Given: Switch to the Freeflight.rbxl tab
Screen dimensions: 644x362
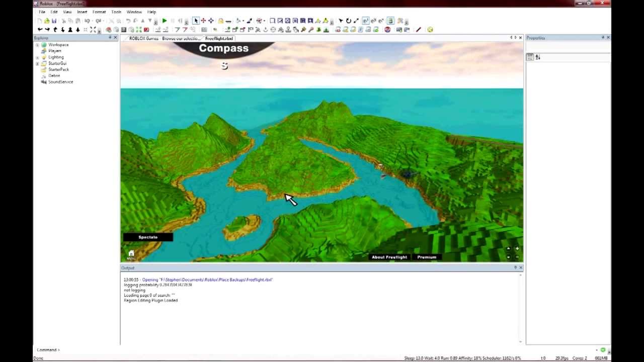Looking at the screenshot, I should click(219, 39).
